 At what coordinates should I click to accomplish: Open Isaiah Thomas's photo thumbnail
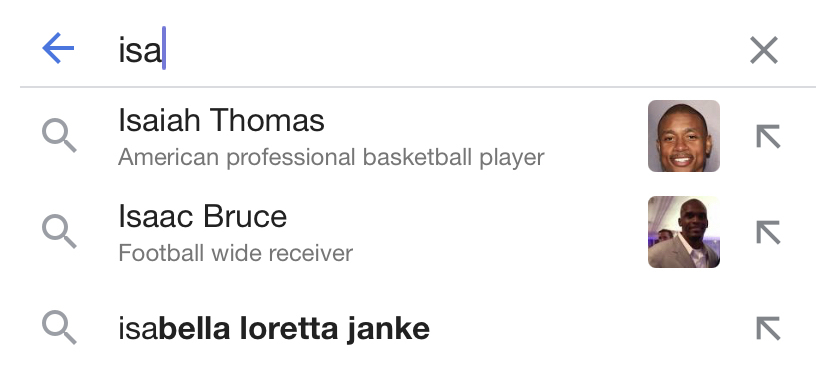pos(684,136)
